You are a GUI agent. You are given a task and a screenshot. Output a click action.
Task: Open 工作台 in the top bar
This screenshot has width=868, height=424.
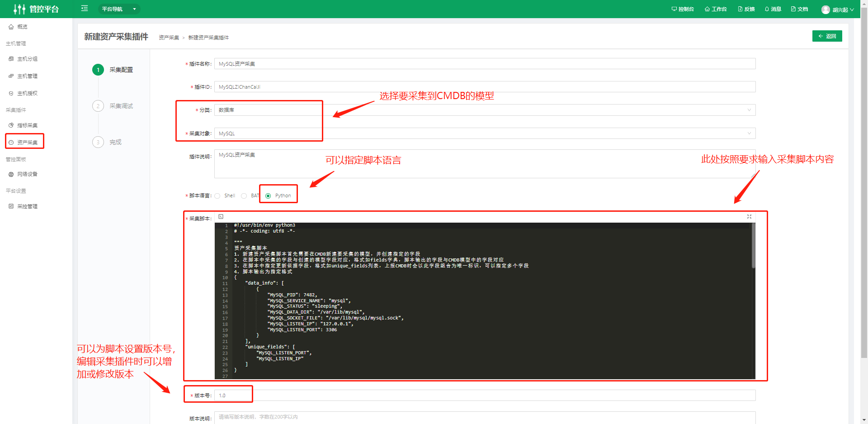(x=716, y=9)
